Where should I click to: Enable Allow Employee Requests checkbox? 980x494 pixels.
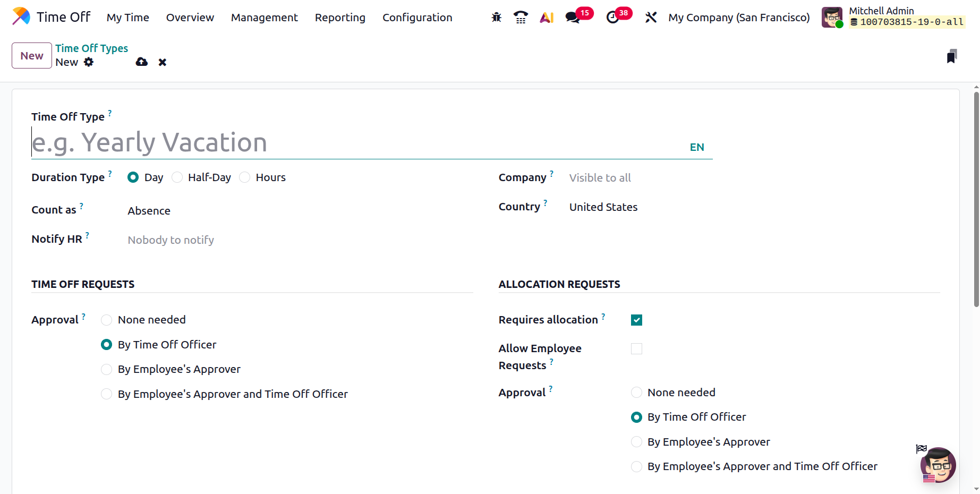click(x=636, y=348)
